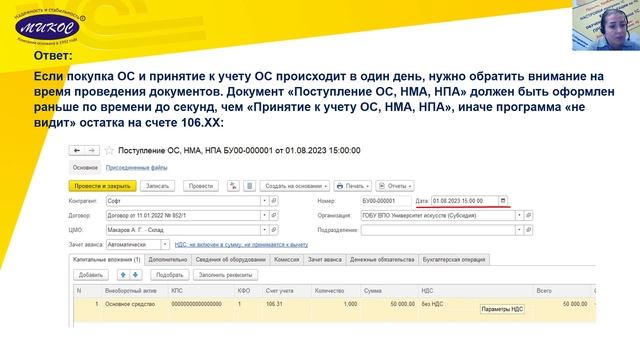This screenshot has width=640, height=360.
Task: Select Счет учета cell 106.31
Action: tap(274, 304)
